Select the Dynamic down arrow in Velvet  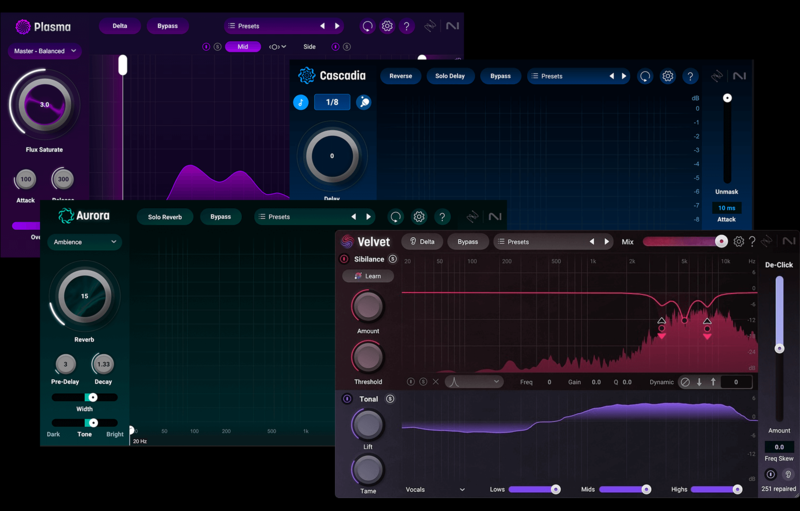click(x=699, y=382)
